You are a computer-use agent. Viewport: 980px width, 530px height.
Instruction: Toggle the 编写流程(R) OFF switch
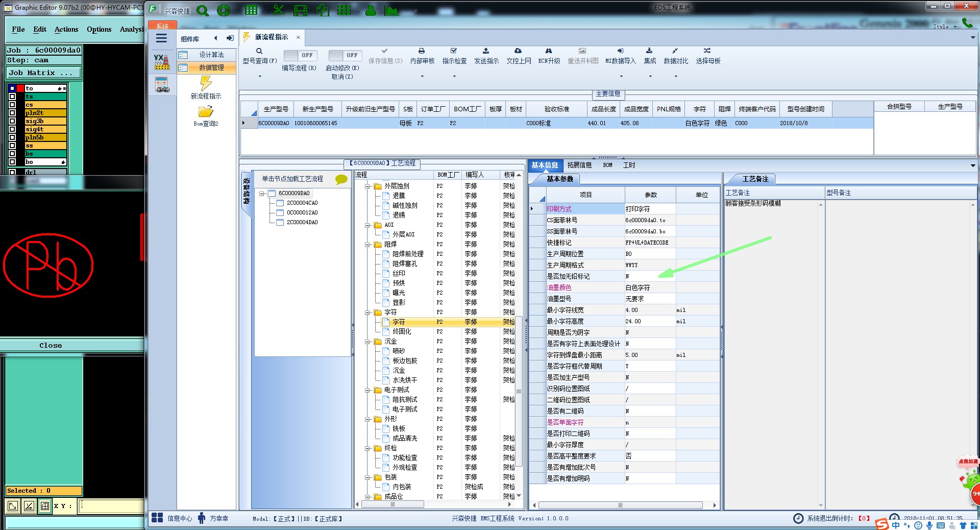coord(300,55)
